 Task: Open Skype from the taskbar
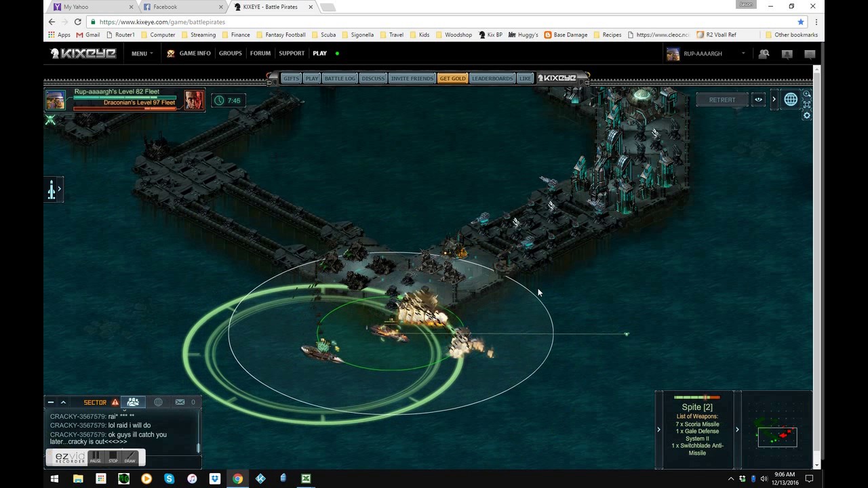(x=169, y=479)
